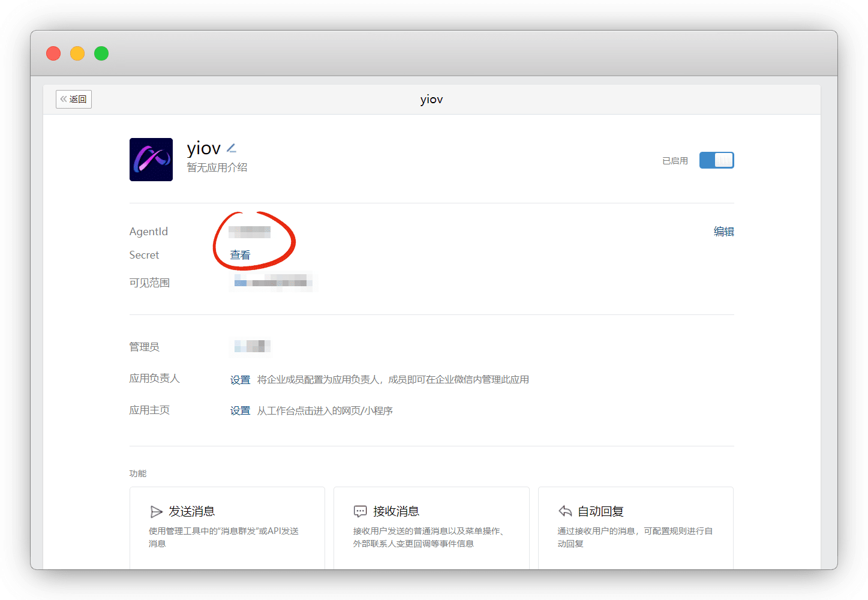Go back using the 返回 button
This screenshot has height=600, width=868.
(74, 99)
